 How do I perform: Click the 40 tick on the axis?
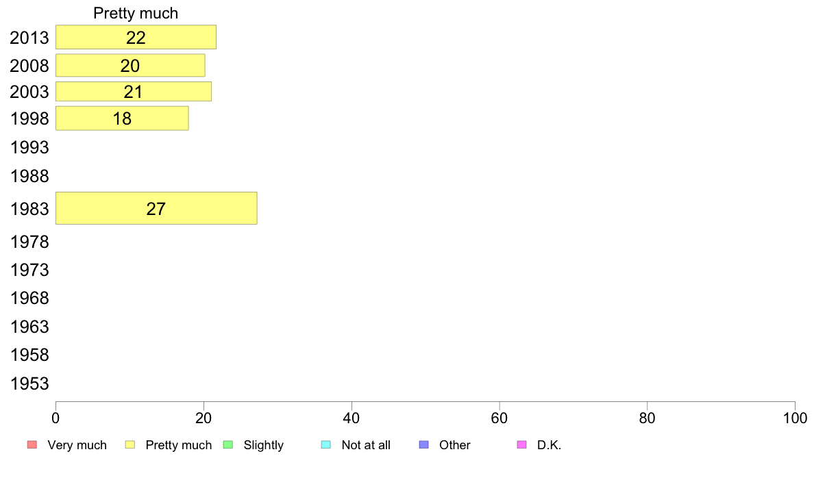click(351, 417)
